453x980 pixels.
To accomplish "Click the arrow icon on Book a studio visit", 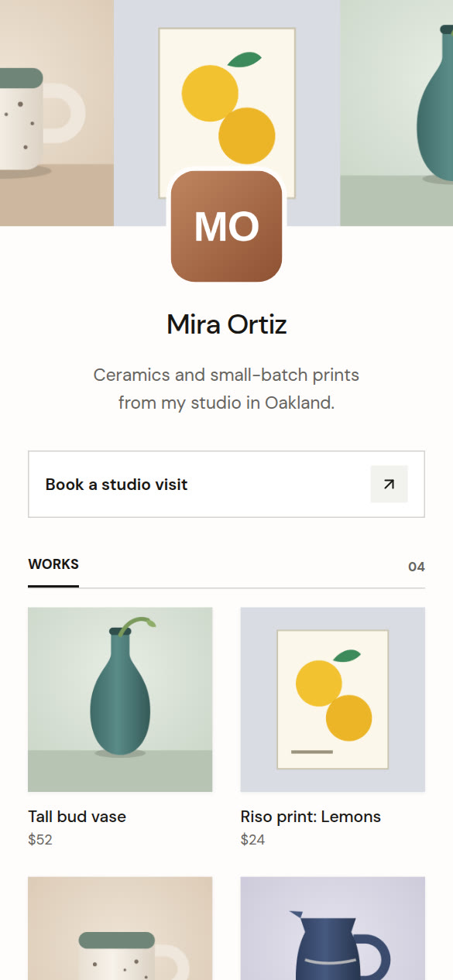I will coord(389,485).
